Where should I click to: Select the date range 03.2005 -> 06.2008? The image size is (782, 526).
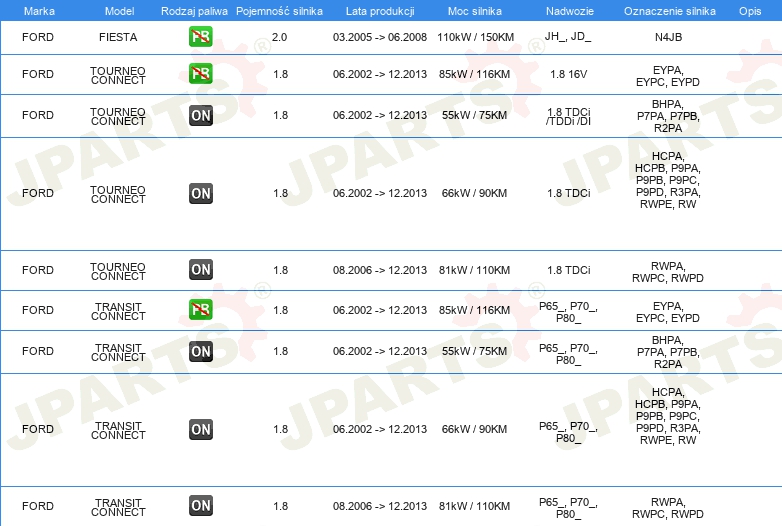pyautogui.click(x=380, y=37)
